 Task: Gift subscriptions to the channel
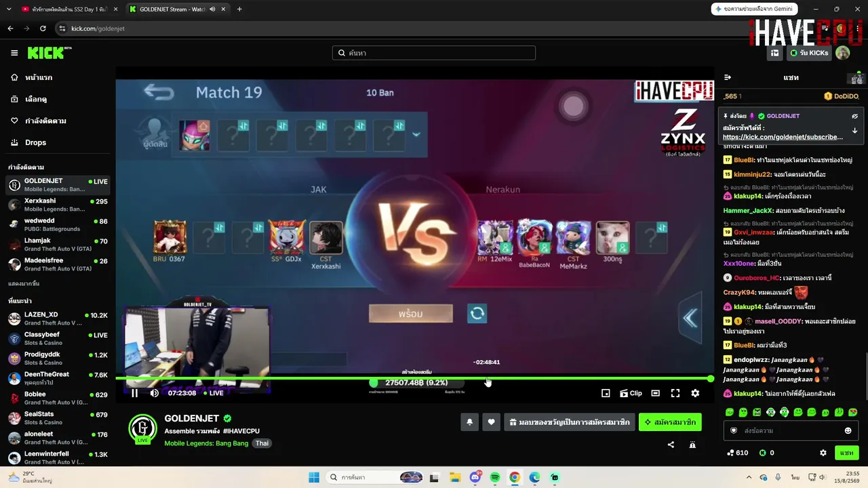click(x=570, y=422)
